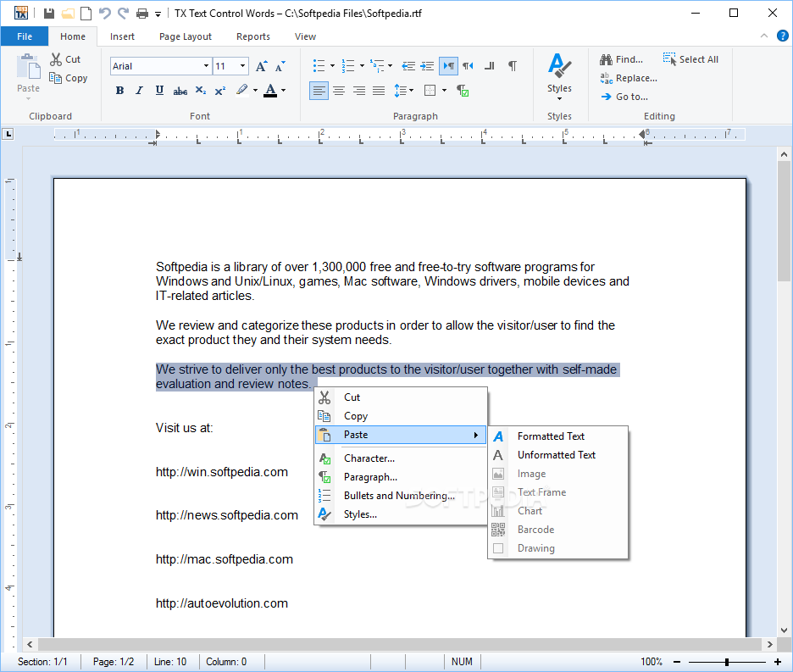793x672 pixels.
Task: Center align text
Action: [x=339, y=91]
